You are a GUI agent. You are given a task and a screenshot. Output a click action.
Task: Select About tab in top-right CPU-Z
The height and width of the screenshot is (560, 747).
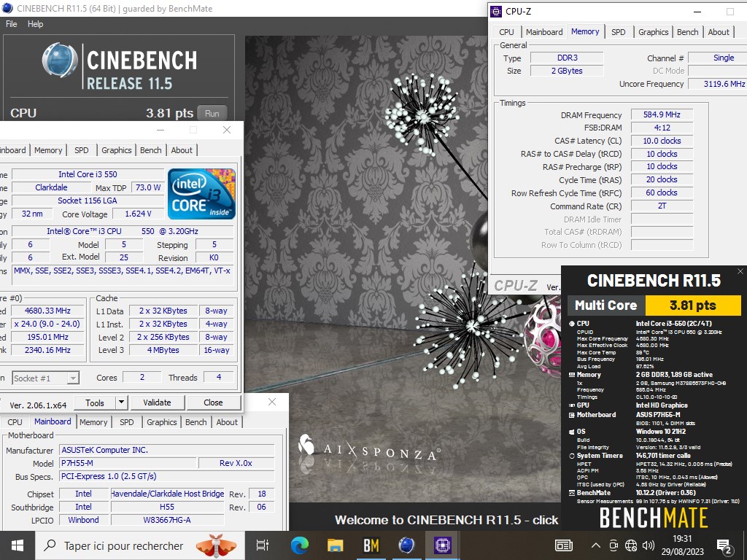click(719, 32)
